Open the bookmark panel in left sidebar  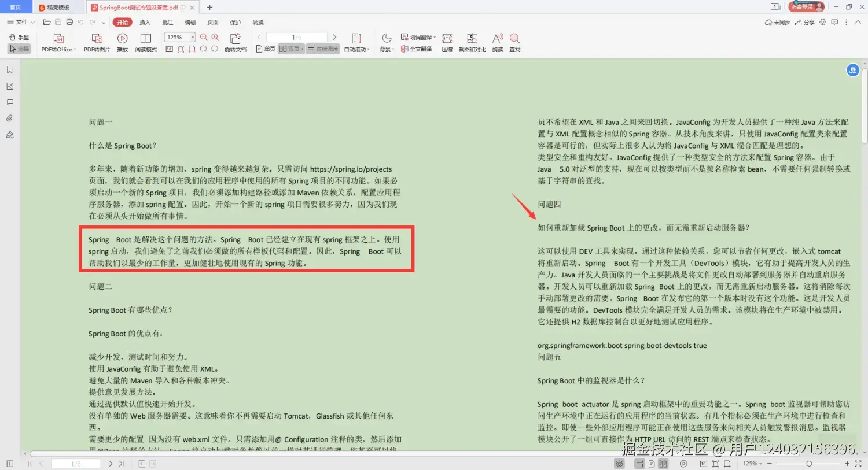coord(9,69)
